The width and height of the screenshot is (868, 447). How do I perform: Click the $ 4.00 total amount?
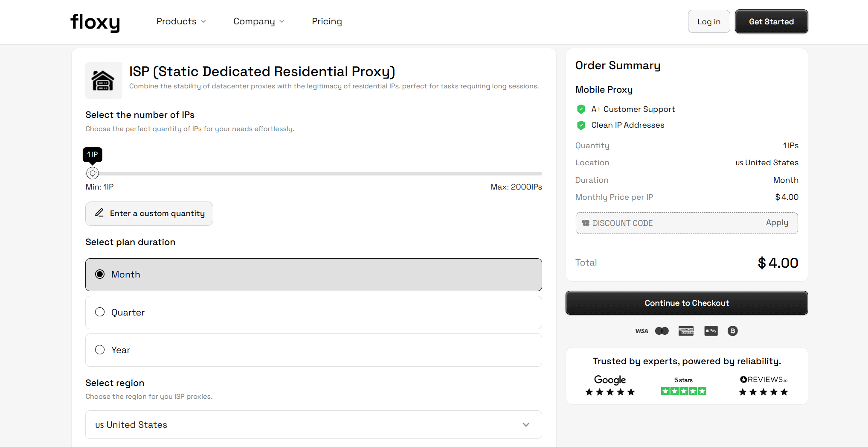(778, 263)
